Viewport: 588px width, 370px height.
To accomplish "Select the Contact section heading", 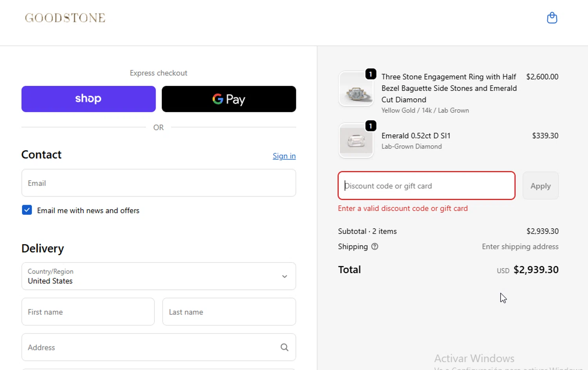I will pyautogui.click(x=42, y=154).
